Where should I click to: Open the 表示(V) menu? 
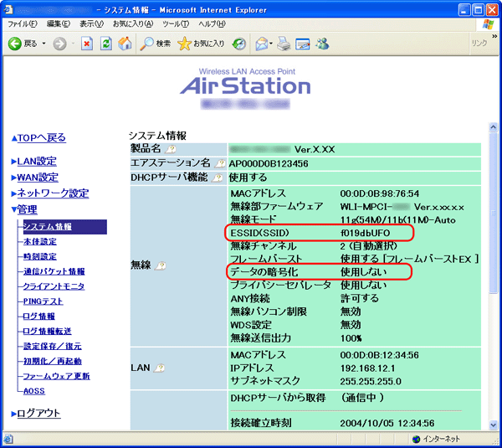91,24
